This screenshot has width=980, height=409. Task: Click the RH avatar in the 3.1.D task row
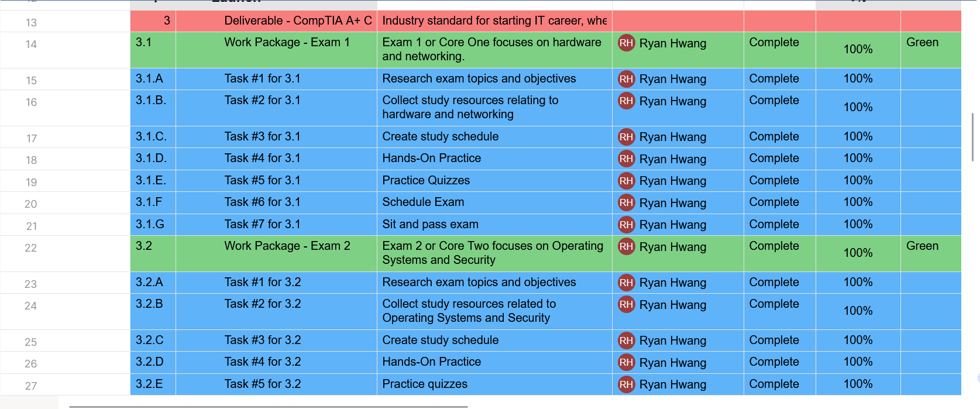click(626, 159)
